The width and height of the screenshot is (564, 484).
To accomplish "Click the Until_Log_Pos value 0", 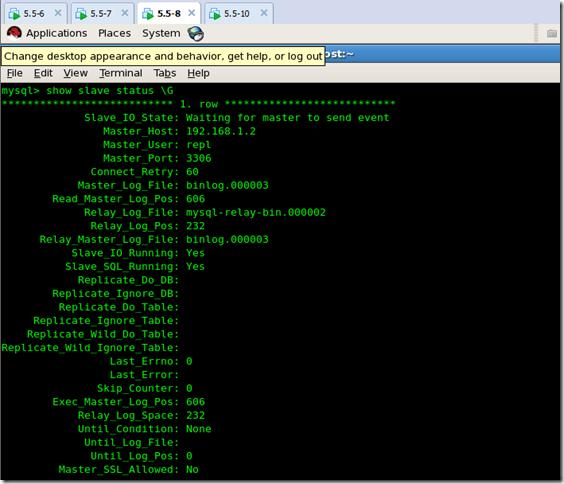I will pos(189,456).
